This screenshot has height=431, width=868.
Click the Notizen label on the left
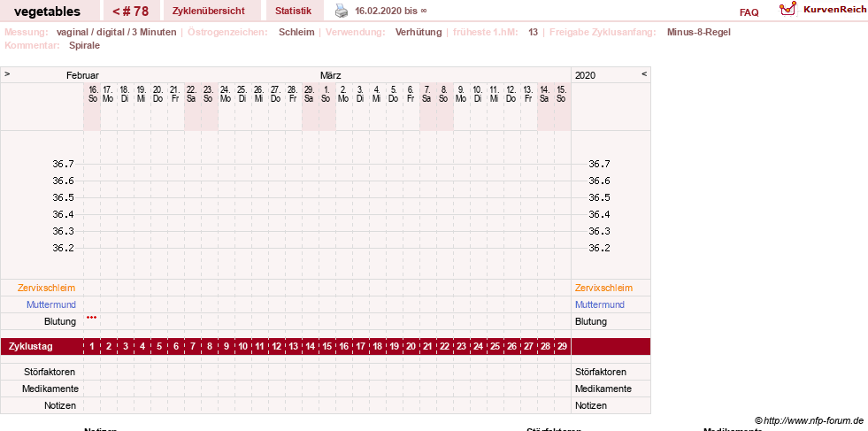[x=60, y=405]
